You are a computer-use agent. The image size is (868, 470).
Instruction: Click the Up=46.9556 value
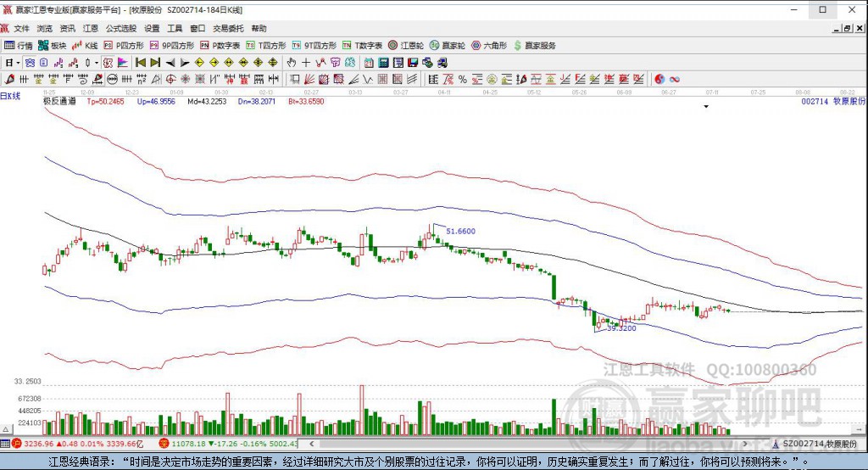(156, 102)
